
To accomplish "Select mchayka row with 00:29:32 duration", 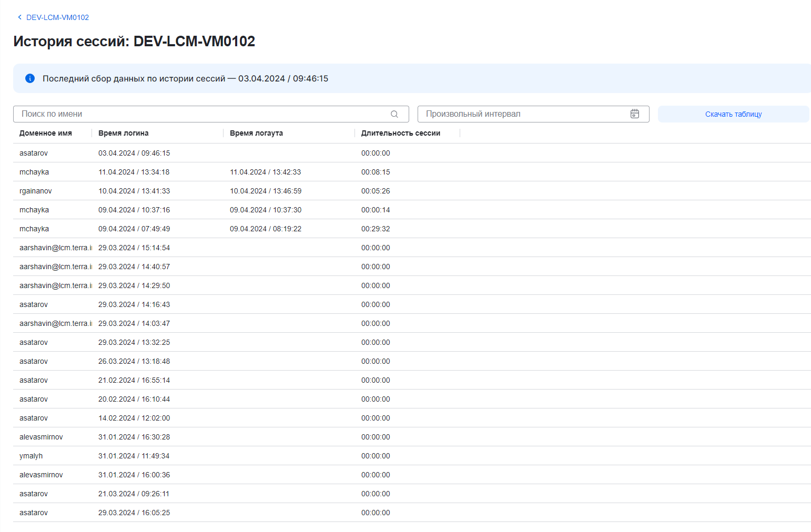I will 34,229.
